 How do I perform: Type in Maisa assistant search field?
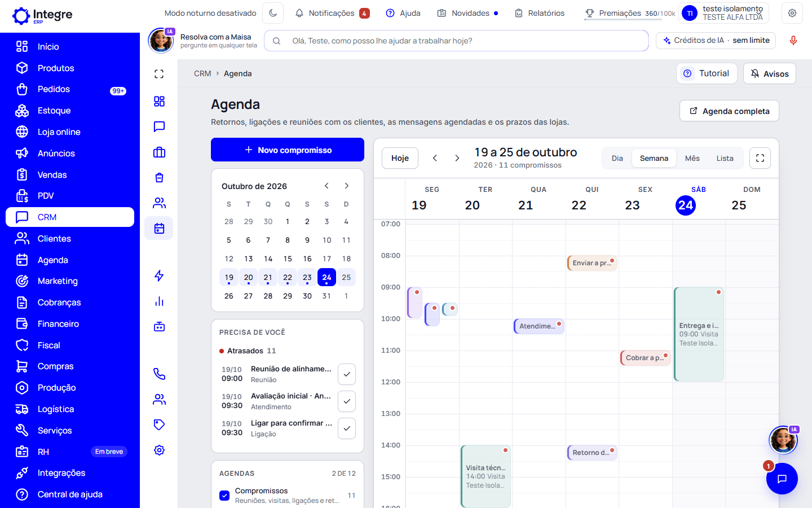coord(456,41)
